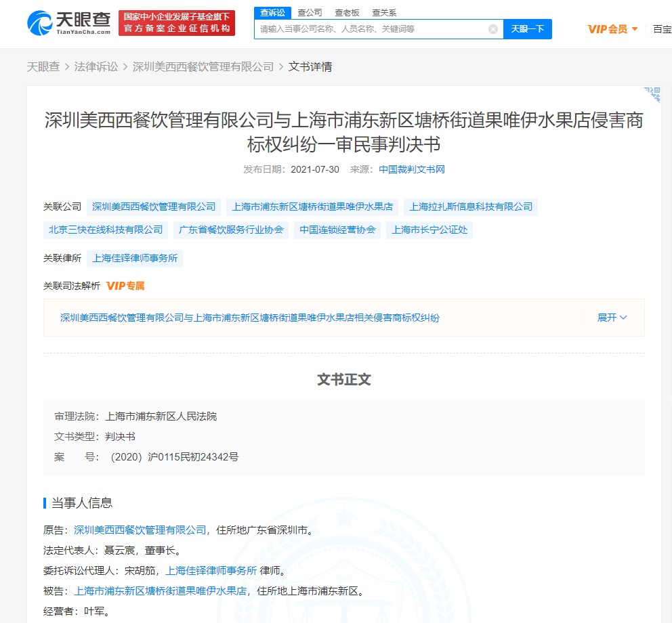This screenshot has height=623, width=672.
Task: Open related company tag 深圳美西西餐饮管理有限公司
Action: click(x=154, y=207)
